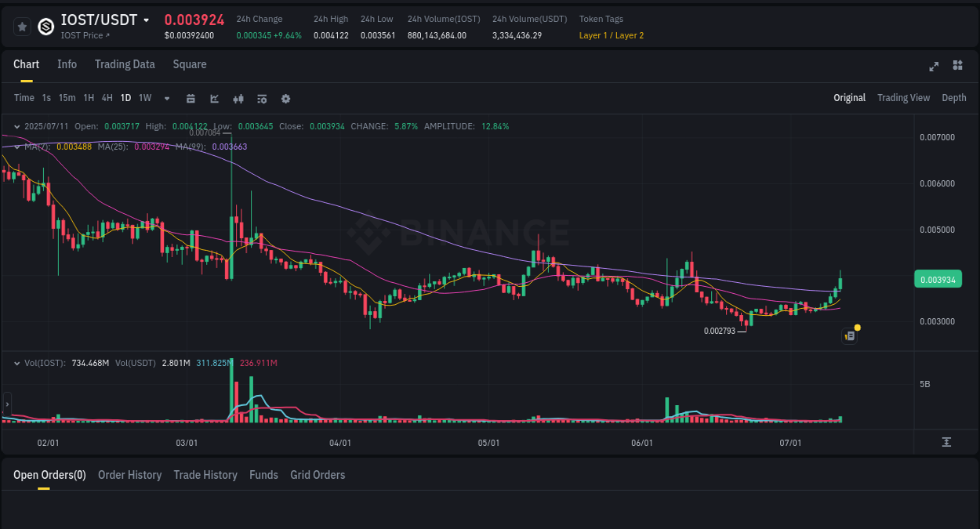Image resolution: width=980 pixels, height=529 pixels.
Task: Open the extra timeframes dropdown arrow
Action: pos(166,98)
